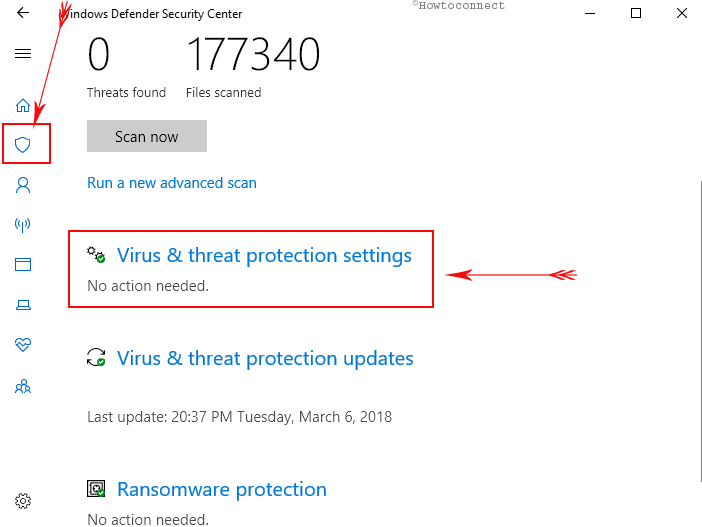Screen dimensions: 702x527
Task: Maximize the Security Center window
Action: 636,14
